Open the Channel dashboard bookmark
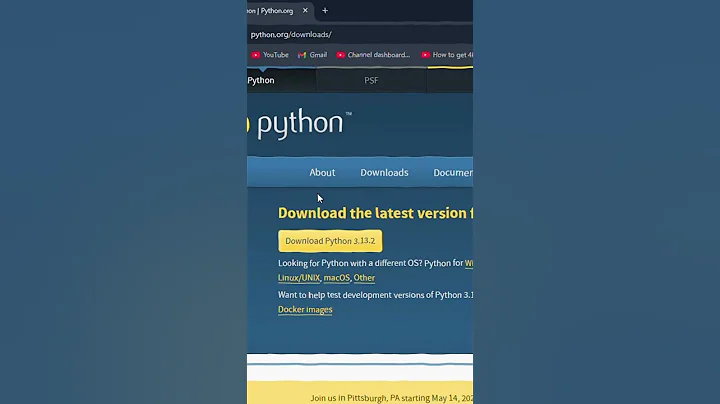Image resolution: width=720 pixels, height=404 pixels. click(373, 55)
